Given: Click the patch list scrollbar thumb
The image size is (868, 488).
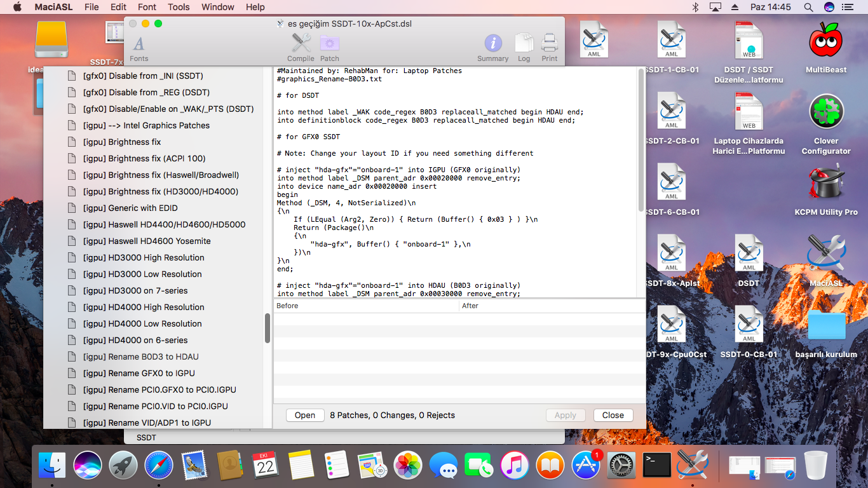Looking at the screenshot, I should [268, 329].
